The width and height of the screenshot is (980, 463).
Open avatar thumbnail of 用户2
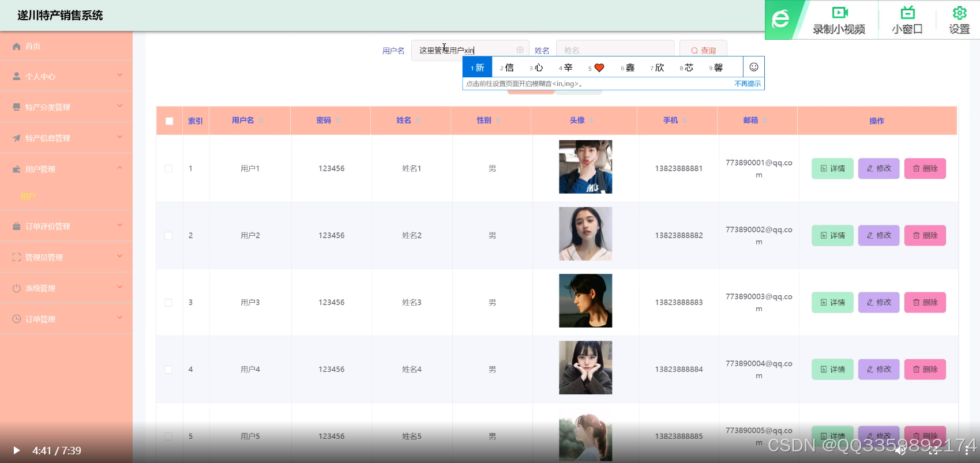[585, 234]
